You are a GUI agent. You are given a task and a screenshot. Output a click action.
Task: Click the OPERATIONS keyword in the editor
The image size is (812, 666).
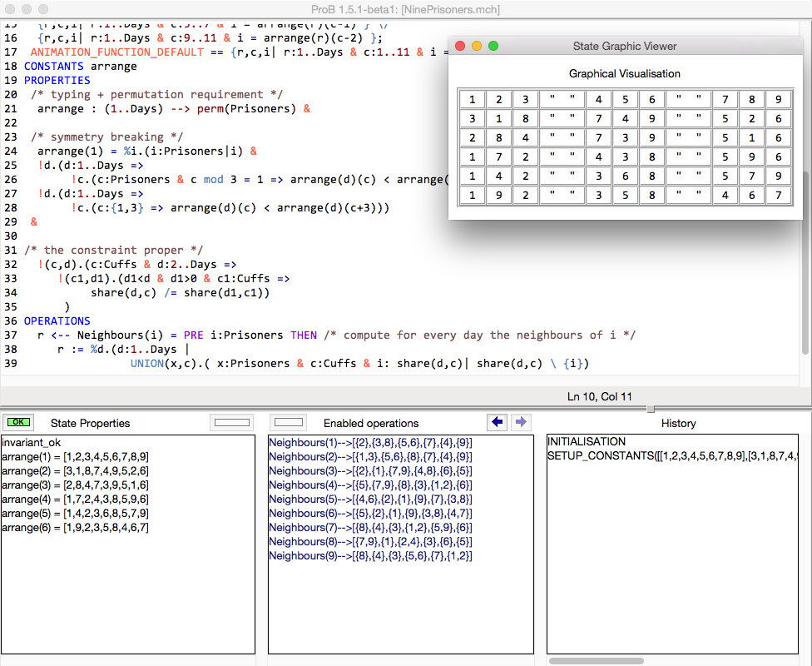click(x=57, y=321)
